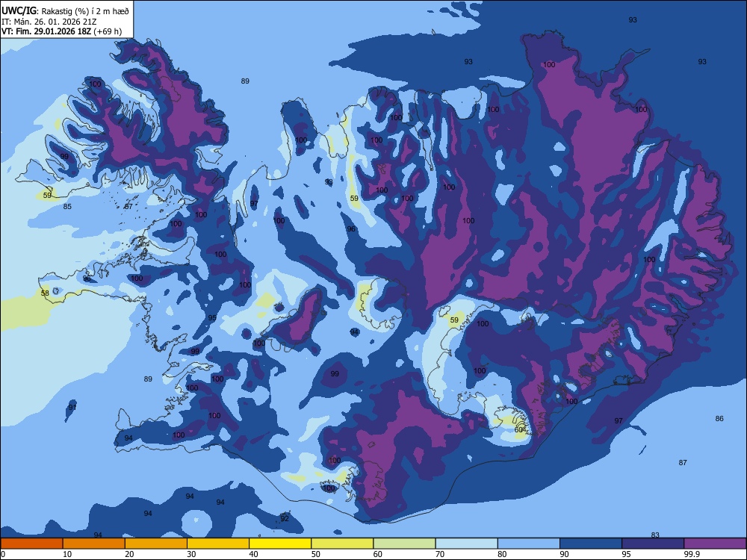Click the '80' legend tick label
Image resolution: width=747 pixels, height=560 pixels.
click(x=502, y=554)
